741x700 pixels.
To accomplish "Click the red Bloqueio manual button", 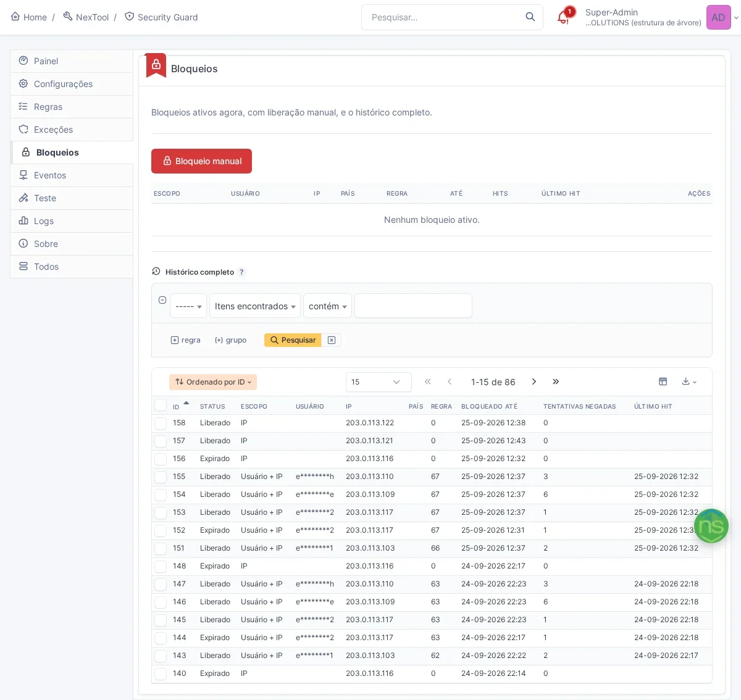I will click(x=201, y=161).
